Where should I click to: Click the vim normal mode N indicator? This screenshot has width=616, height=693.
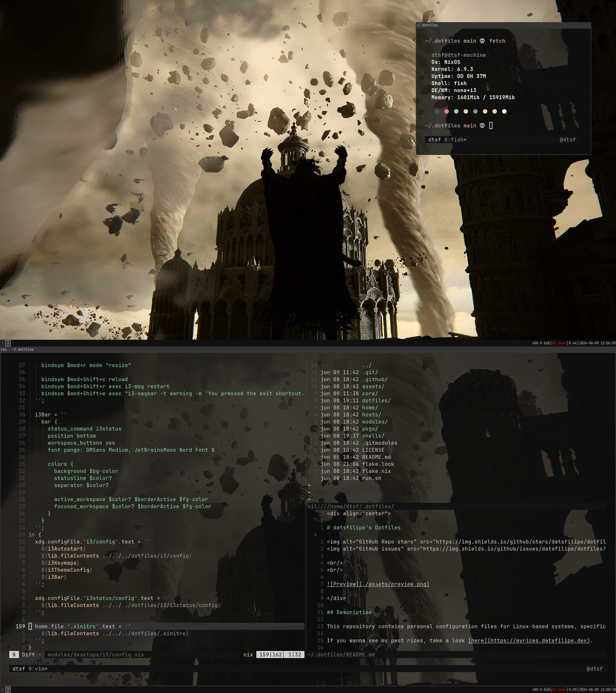tap(14, 655)
